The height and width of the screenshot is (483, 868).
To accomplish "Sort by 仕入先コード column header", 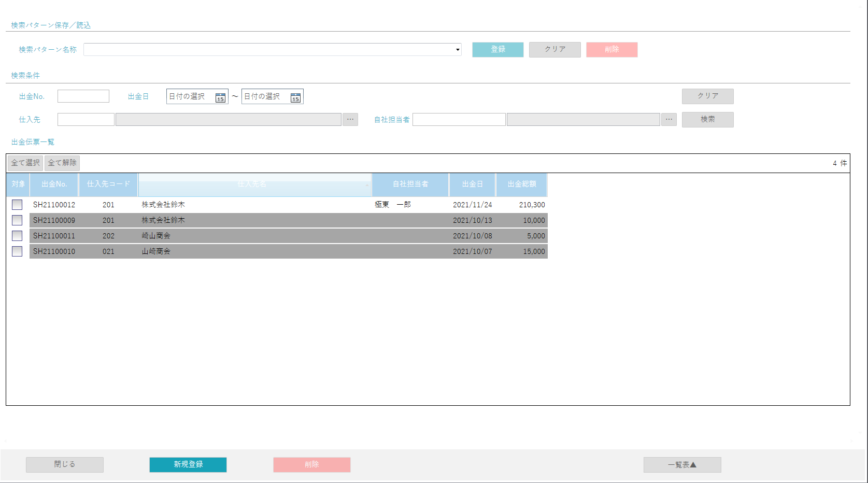I will 108,184.
